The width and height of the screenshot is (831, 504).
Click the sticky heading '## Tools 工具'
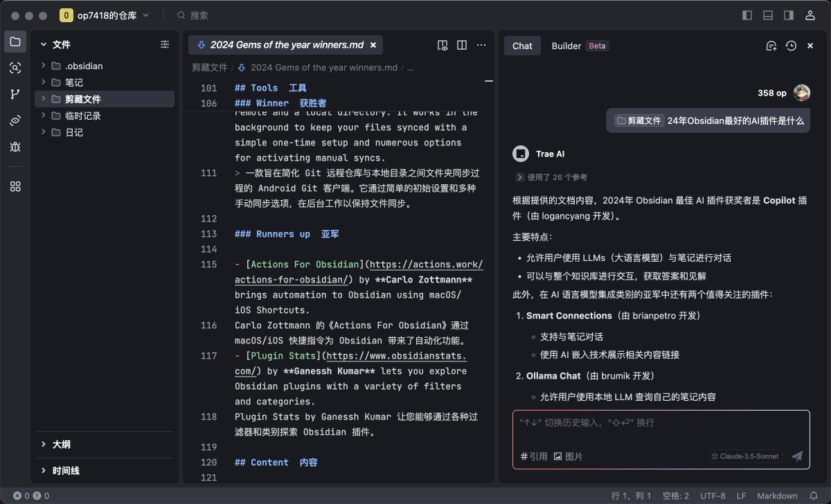270,88
